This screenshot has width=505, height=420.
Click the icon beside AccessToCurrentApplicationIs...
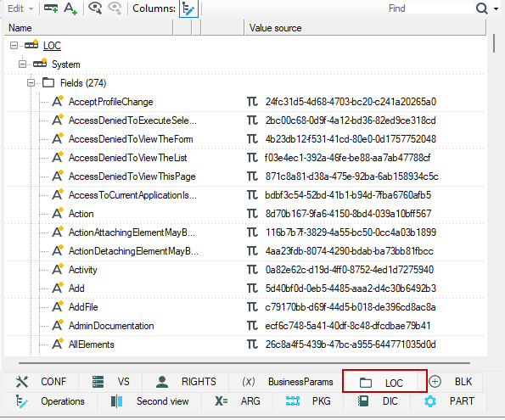[x=58, y=194]
